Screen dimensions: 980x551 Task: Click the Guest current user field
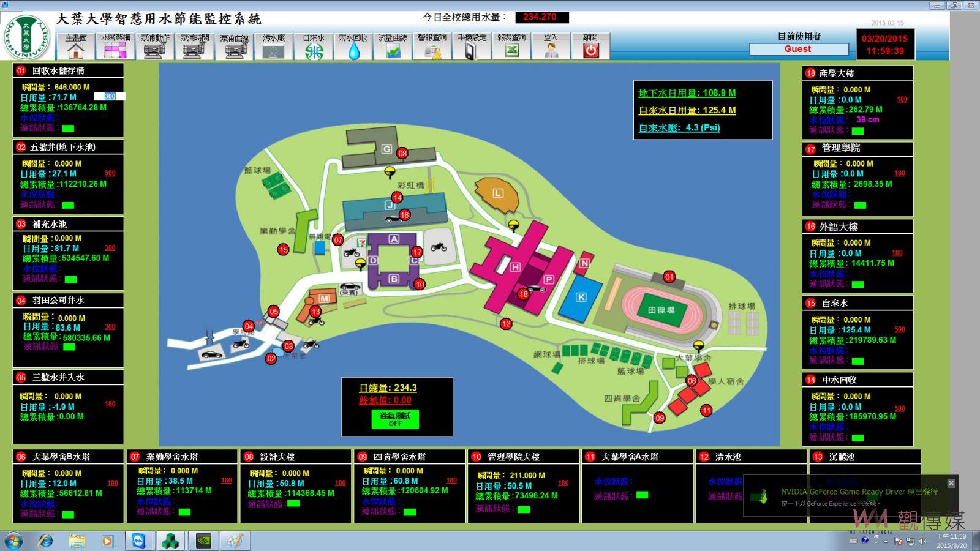pos(799,49)
